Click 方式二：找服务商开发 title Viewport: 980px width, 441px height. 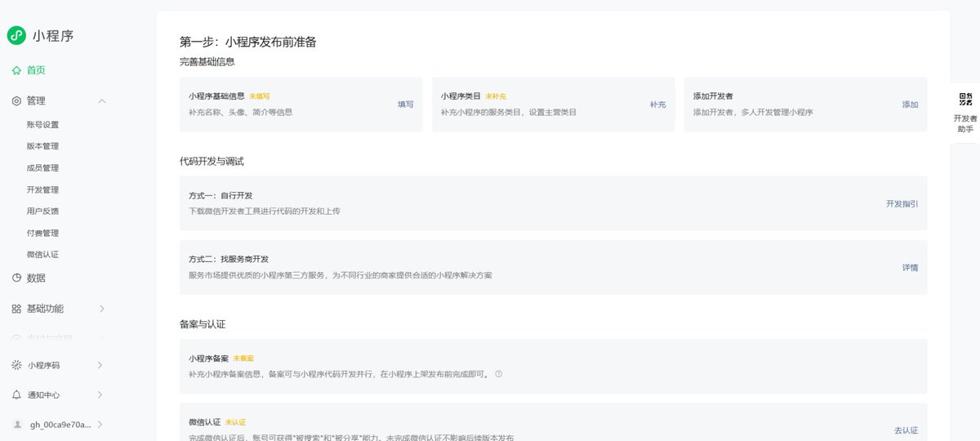coord(229,259)
